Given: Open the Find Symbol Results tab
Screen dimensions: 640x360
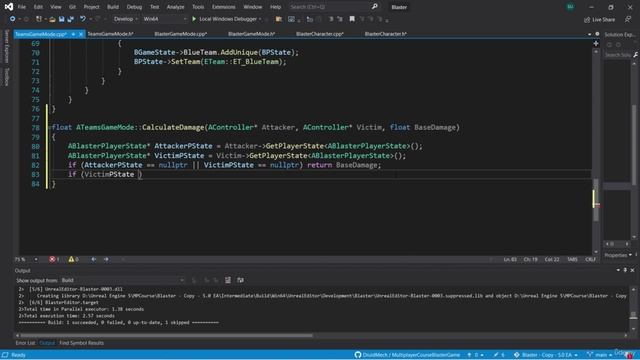Looking at the screenshot, I should coord(81,343).
